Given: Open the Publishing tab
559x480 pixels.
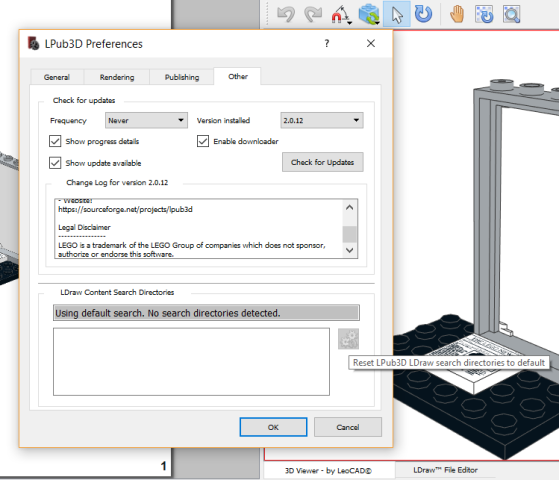Looking at the screenshot, I should click(182, 77).
